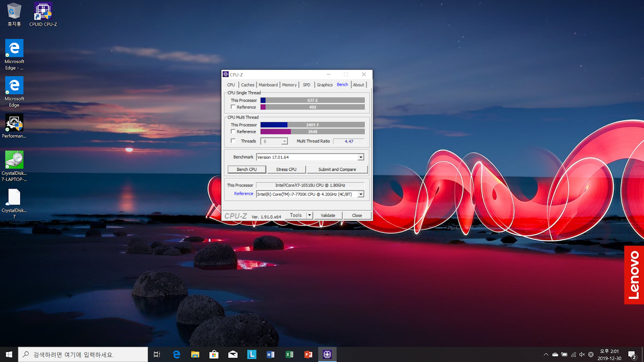Open the Windows Start menu
644x362 pixels.
9,354
